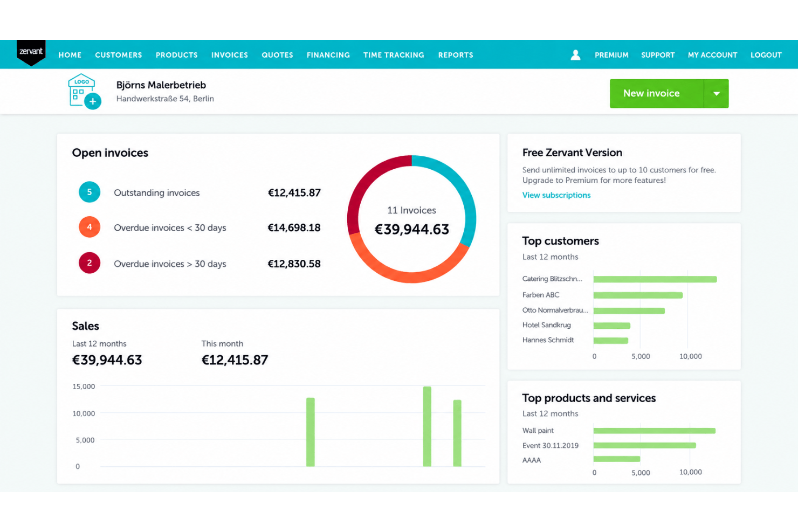Click the Premium link
The width and height of the screenshot is (798, 532).
(x=611, y=55)
